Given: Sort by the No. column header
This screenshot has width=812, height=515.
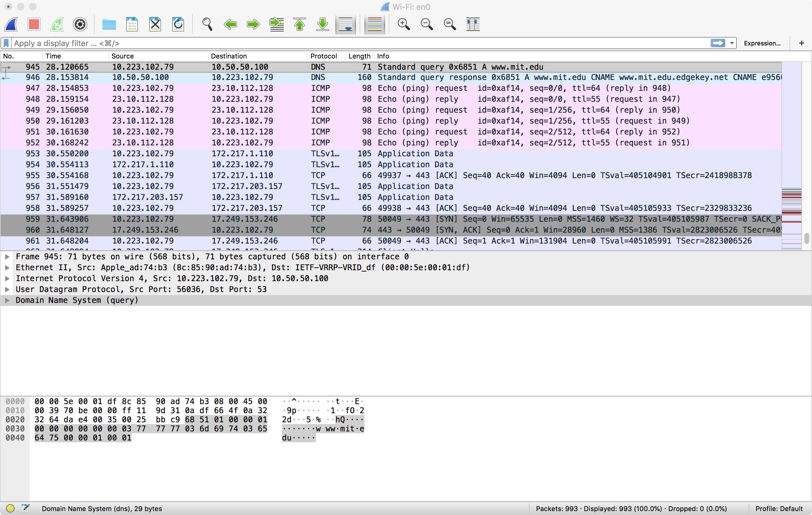Looking at the screenshot, I should pyautogui.click(x=22, y=56).
